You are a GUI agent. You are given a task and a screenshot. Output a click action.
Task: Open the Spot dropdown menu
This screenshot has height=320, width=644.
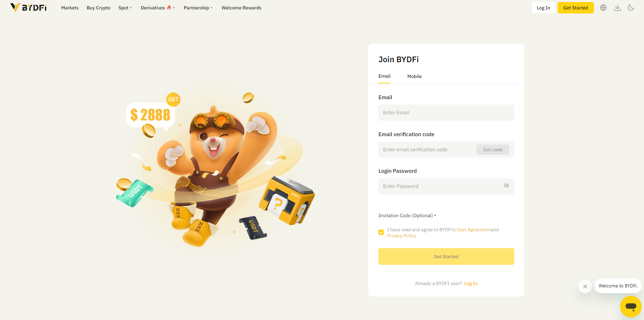(125, 8)
